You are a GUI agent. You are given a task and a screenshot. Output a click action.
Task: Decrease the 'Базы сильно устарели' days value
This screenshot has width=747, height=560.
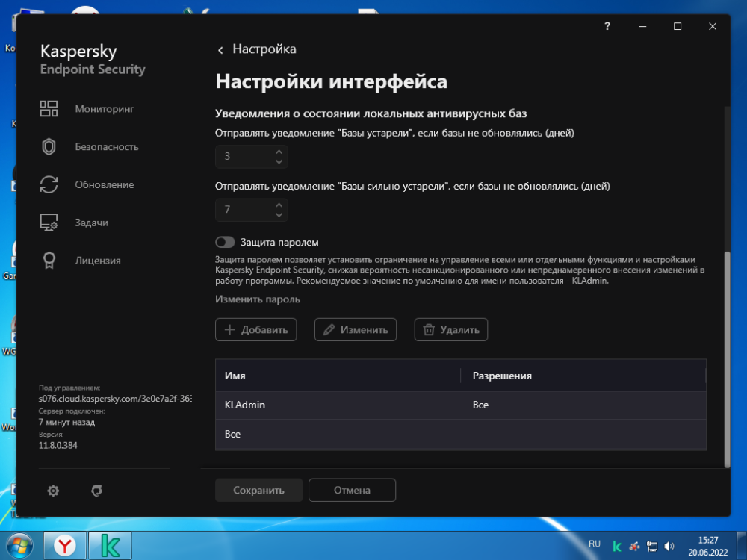(x=279, y=215)
